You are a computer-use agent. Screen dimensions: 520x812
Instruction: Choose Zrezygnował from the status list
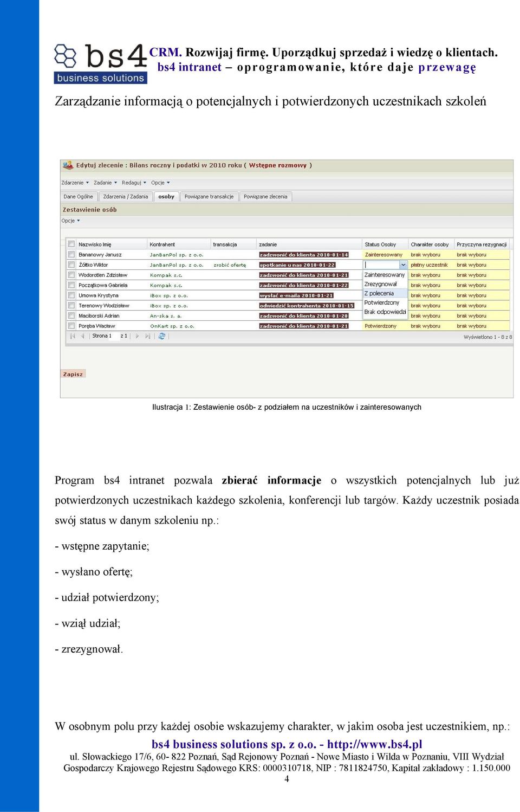tap(385, 284)
